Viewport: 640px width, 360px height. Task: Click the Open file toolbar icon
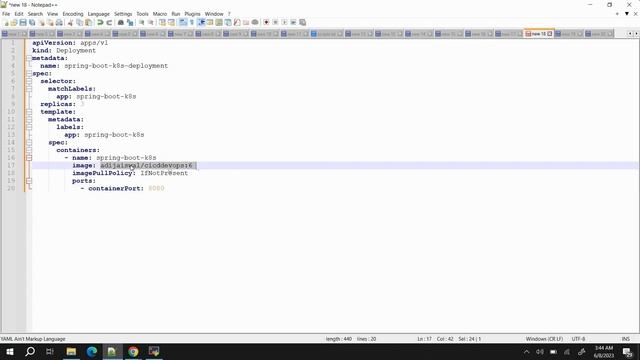[x=14, y=22]
